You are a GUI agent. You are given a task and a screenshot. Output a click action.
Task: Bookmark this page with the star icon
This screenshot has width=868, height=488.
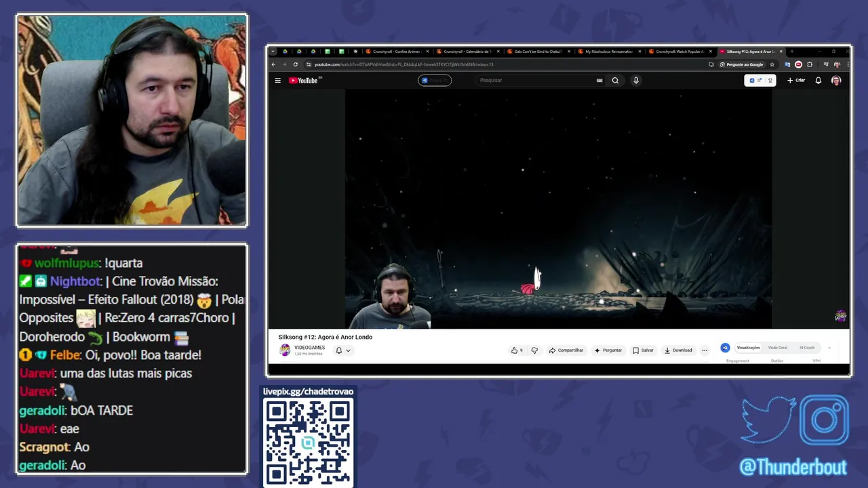click(772, 64)
